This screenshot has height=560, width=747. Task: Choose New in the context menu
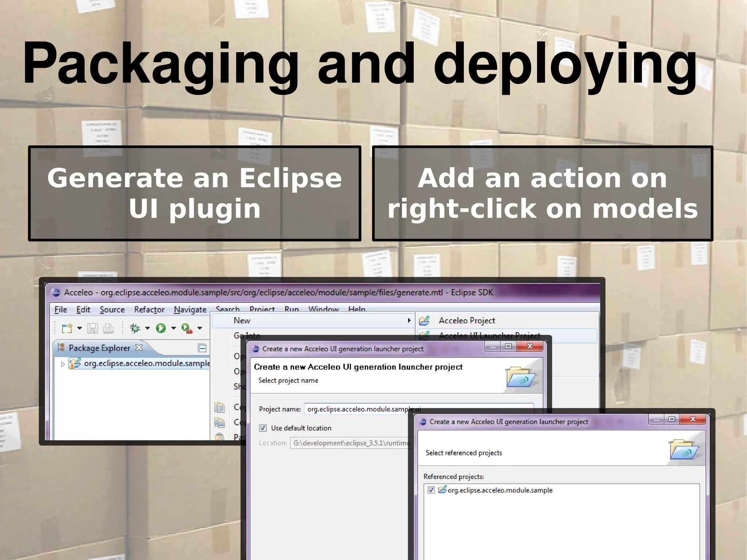[313, 321]
